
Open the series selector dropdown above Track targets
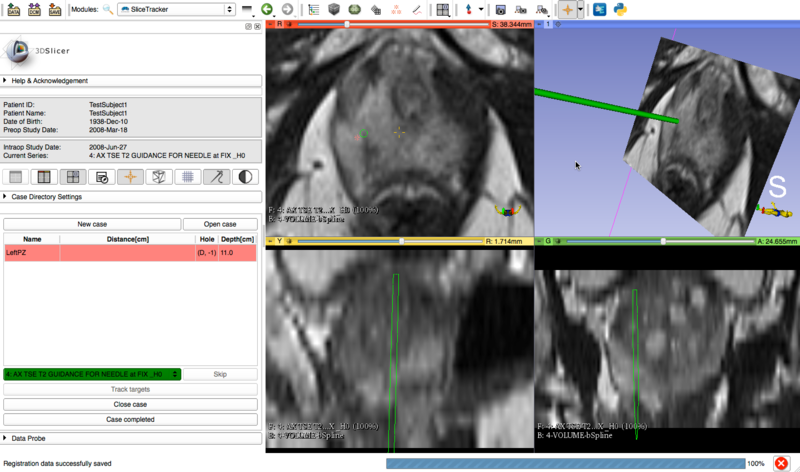point(92,374)
